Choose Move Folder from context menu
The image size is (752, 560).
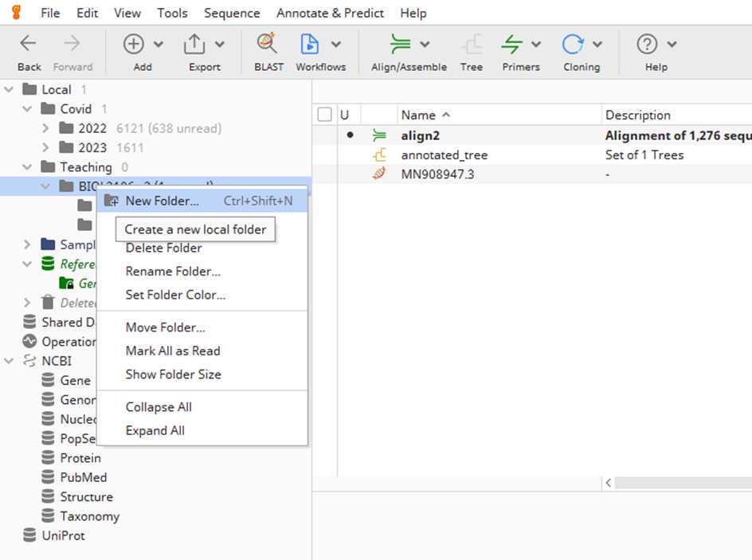click(202, 327)
